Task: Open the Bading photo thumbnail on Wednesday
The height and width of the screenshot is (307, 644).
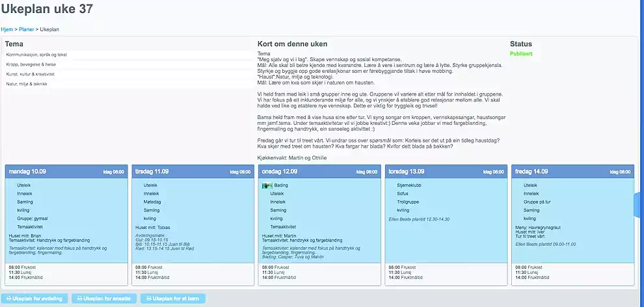Action: [x=267, y=185]
